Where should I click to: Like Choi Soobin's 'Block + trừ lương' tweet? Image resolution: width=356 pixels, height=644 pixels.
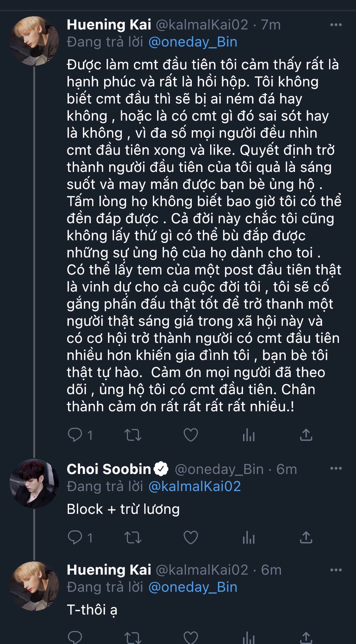(x=191, y=538)
